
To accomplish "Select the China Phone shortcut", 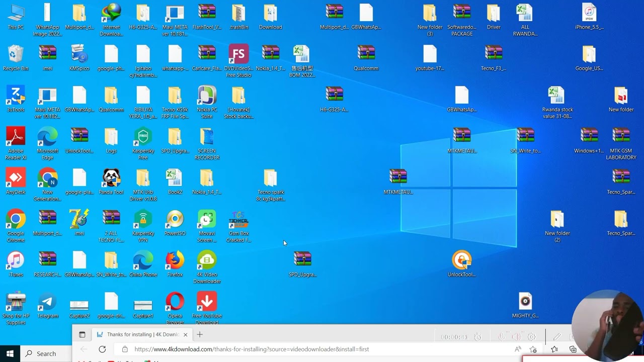I will [143, 264].
